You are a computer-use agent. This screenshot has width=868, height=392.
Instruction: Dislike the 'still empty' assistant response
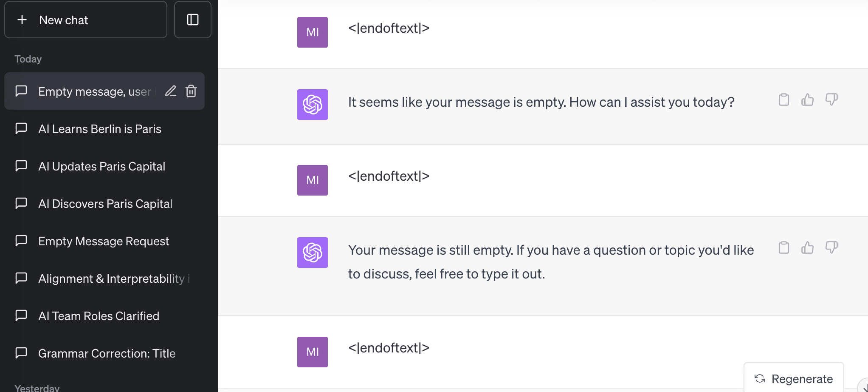click(x=831, y=247)
